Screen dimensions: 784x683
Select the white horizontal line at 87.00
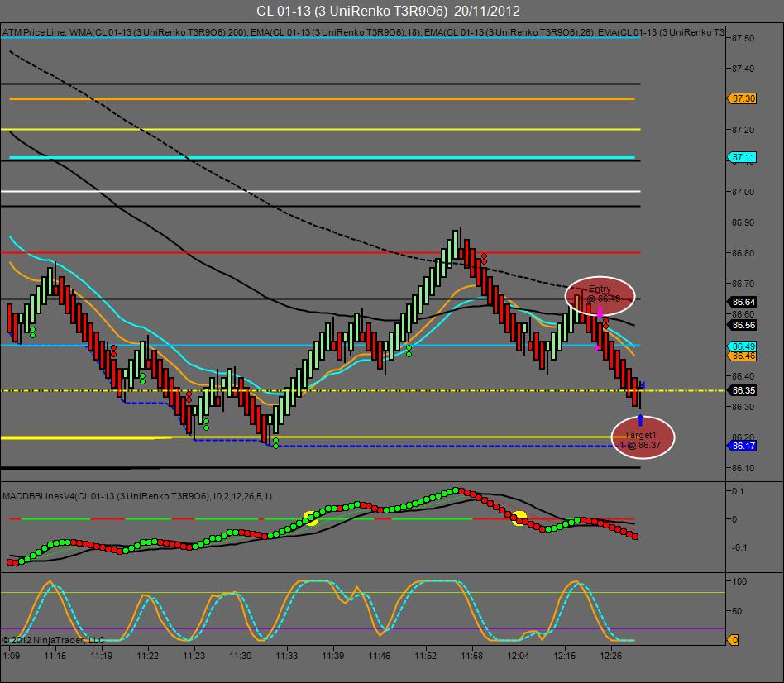(x=321, y=192)
